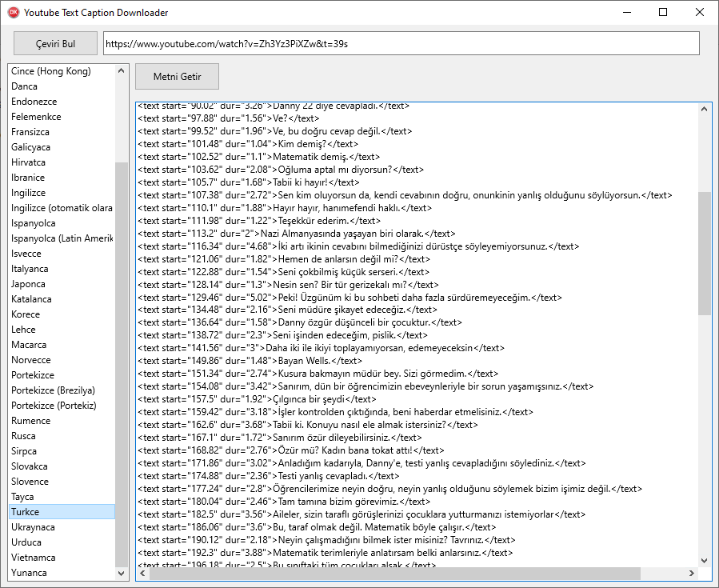Image resolution: width=719 pixels, height=588 pixels.
Task: Pick Vietnamca in the language list
Action: (x=62, y=558)
